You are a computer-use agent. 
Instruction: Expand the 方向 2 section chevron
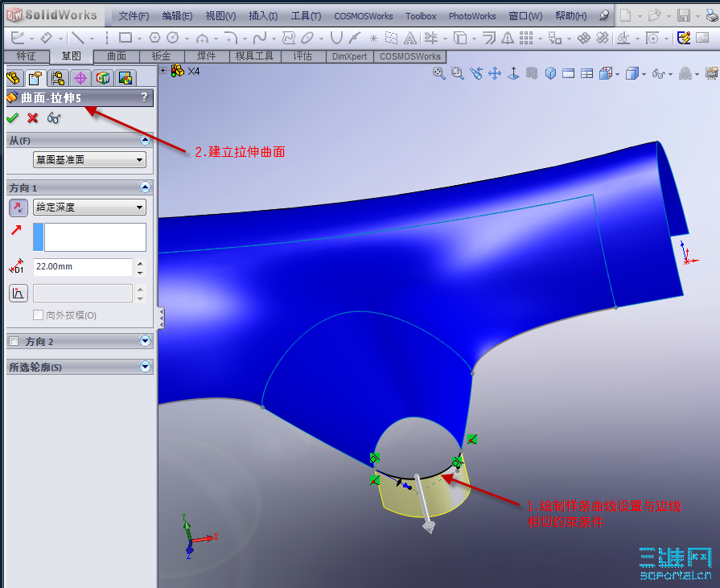[x=145, y=340]
